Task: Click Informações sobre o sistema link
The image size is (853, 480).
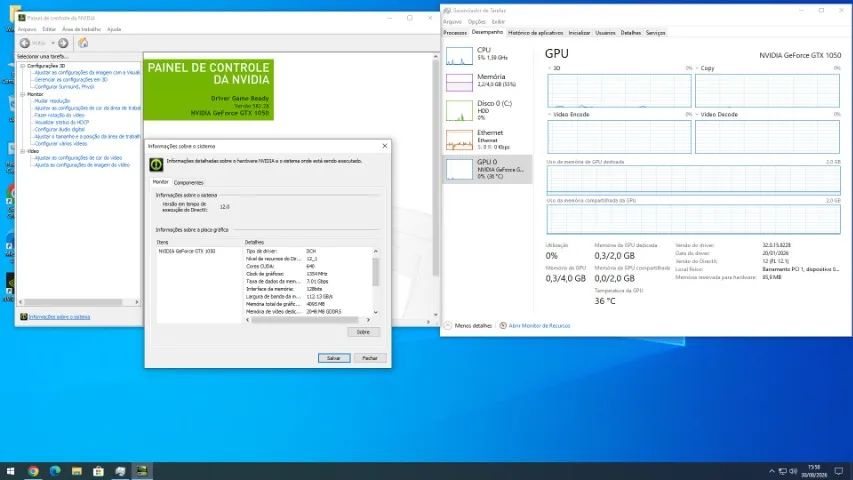Action: coord(59,317)
